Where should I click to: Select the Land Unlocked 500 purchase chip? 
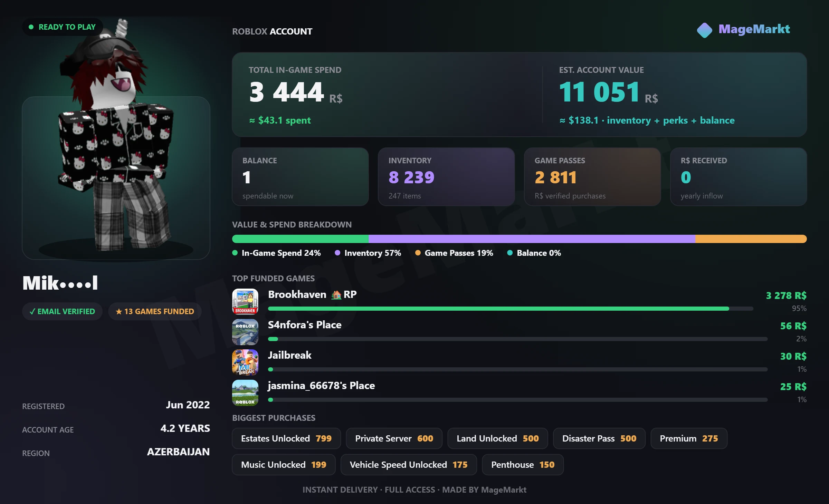(x=498, y=438)
